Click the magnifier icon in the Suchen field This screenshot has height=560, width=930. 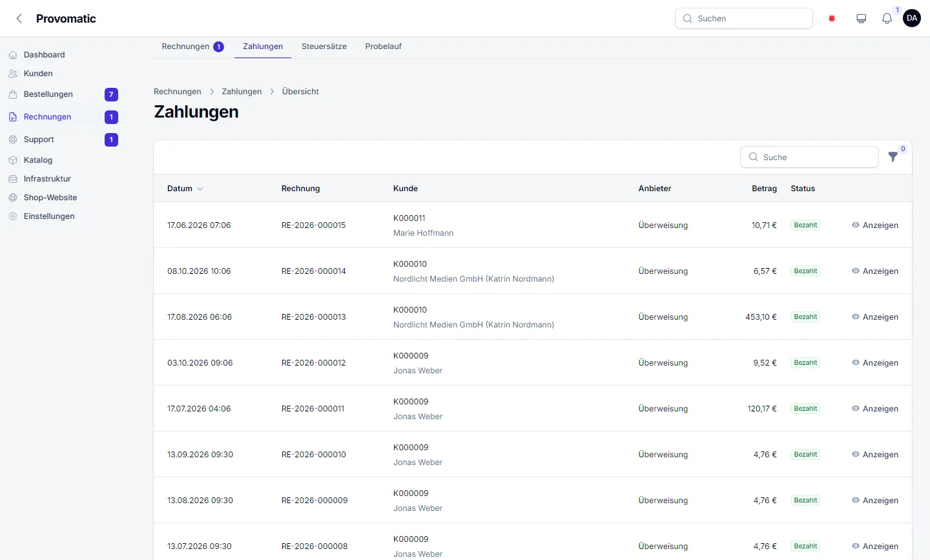688,19
